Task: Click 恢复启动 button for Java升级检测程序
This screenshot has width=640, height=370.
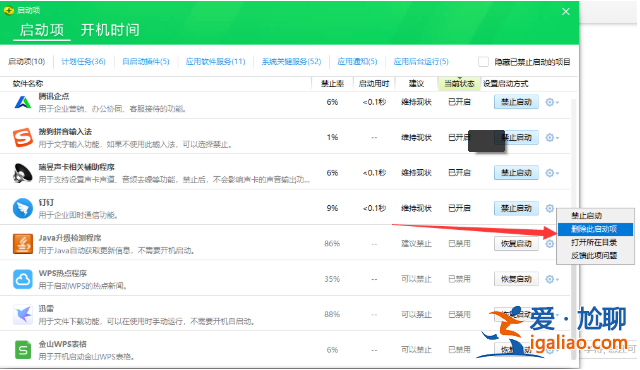Action: 516,244
